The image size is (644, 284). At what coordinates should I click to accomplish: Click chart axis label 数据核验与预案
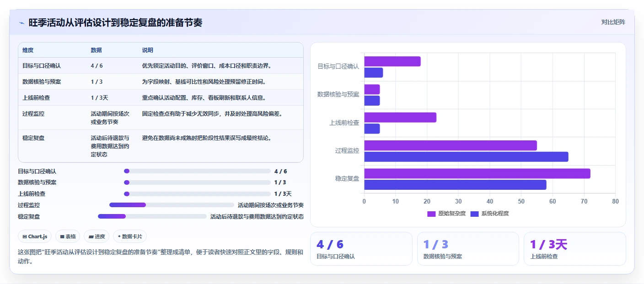pos(338,94)
